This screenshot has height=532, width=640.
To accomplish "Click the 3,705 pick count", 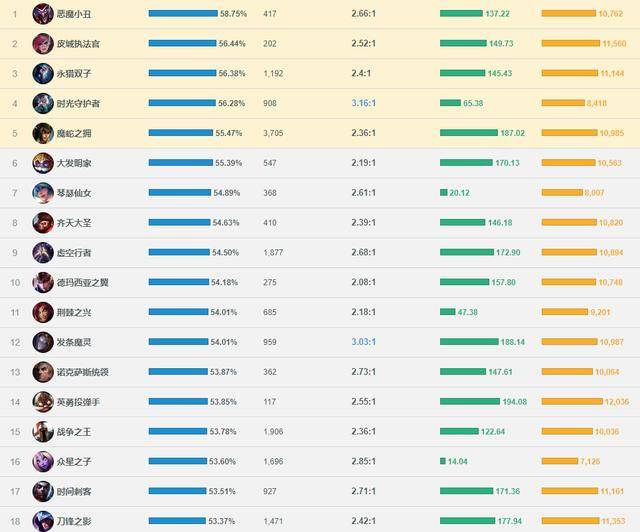I will coord(273,133).
